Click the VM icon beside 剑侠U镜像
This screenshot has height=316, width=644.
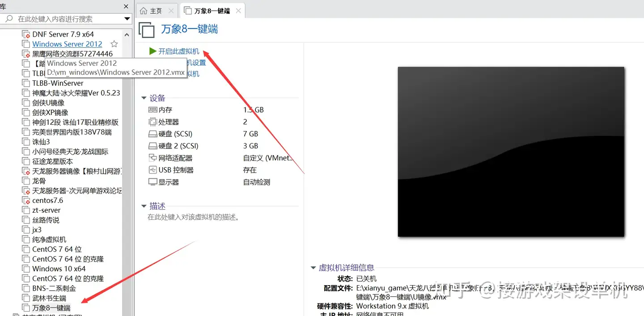[26, 103]
